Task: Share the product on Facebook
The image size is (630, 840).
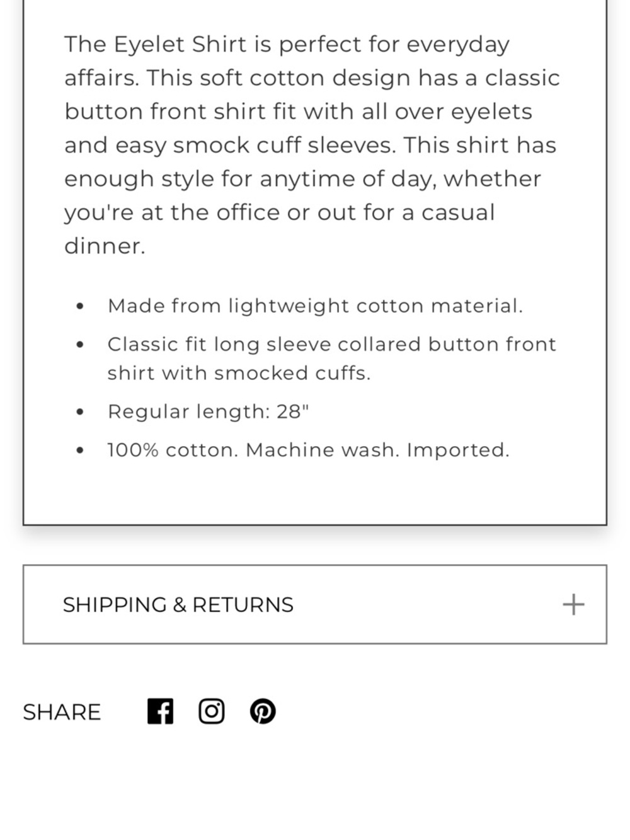Action: 161,711
